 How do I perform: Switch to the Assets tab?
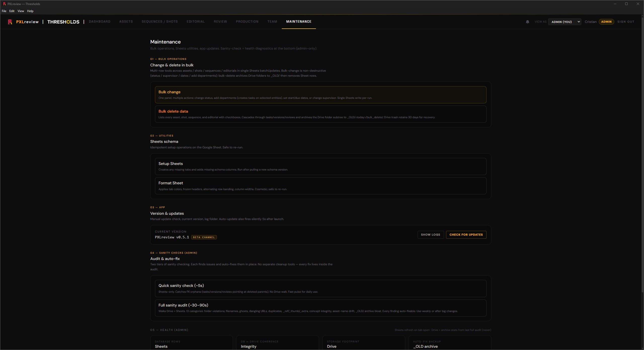[x=126, y=22]
